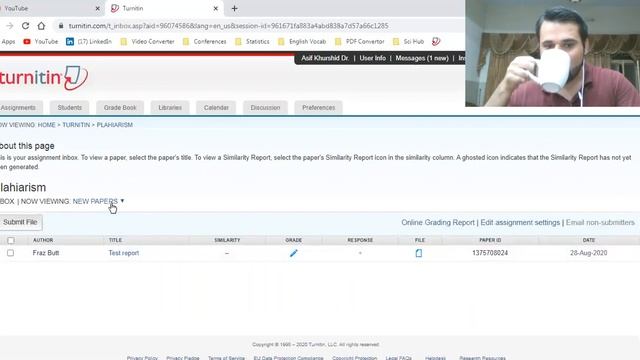This screenshot has width=640, height=360.
Task: Open the Grade Book tab
Action: pos(120,108)
